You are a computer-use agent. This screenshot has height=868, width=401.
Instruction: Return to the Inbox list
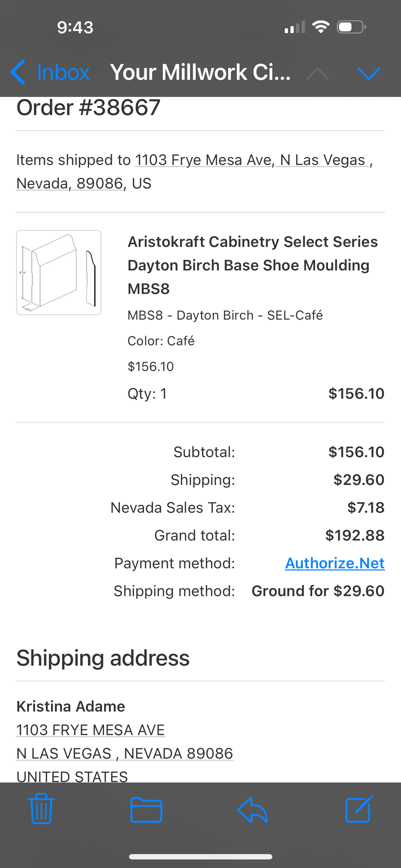click(63, 72)
